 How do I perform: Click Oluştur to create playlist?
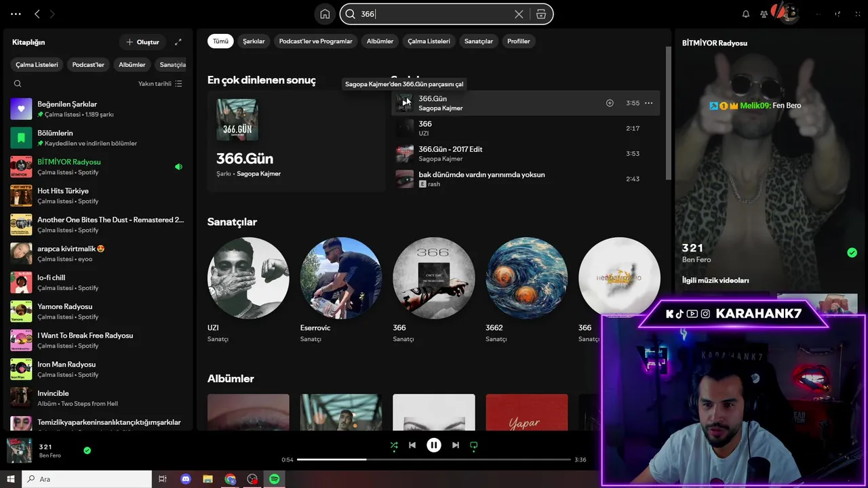click(142, 42)
